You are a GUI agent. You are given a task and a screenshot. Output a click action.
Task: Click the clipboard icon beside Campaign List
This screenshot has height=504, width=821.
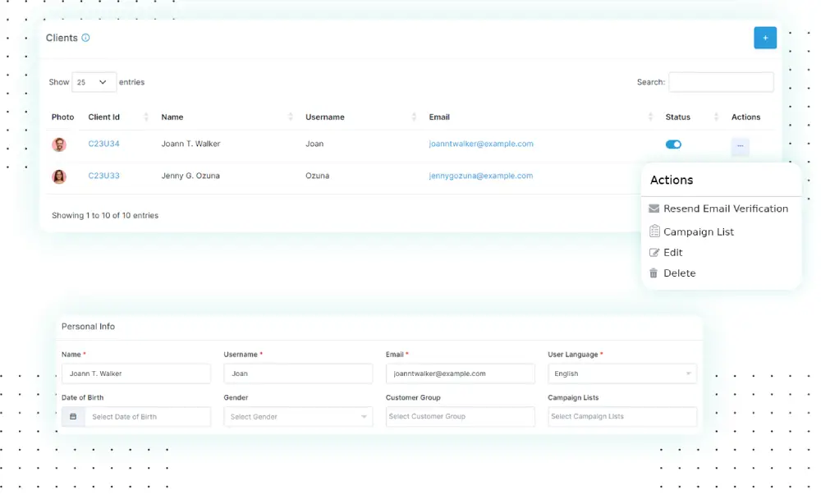pyautogui.click(x=654, y=231)
